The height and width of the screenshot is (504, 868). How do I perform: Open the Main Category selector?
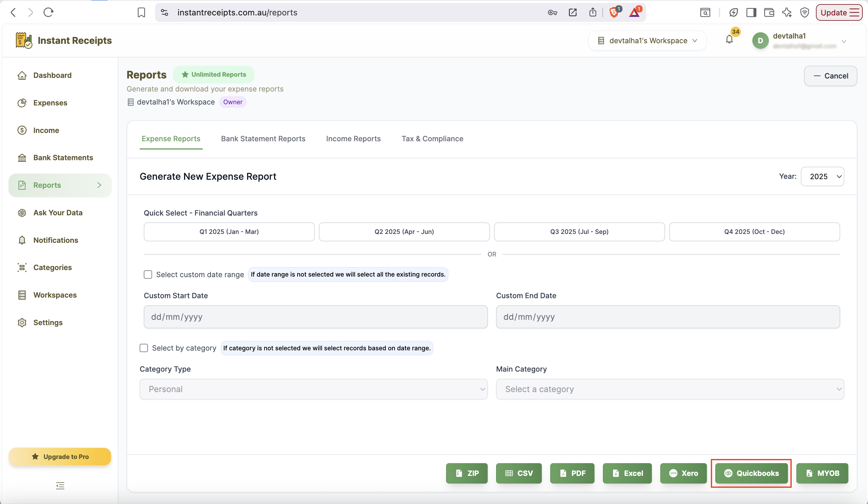670,389
